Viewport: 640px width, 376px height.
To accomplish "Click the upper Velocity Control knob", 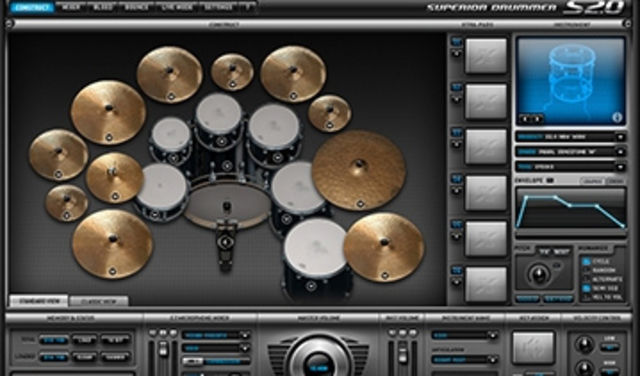I will [x=584, y=344].
